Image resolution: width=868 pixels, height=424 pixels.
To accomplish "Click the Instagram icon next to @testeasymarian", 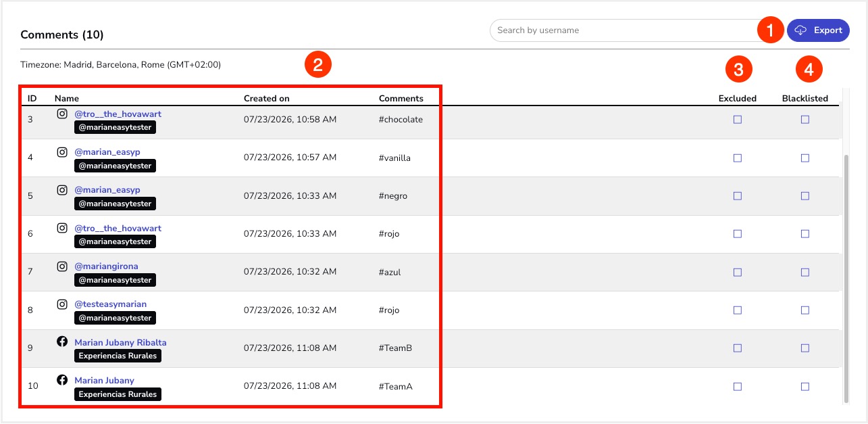I will pyautogui.click(x=62, y=304).
